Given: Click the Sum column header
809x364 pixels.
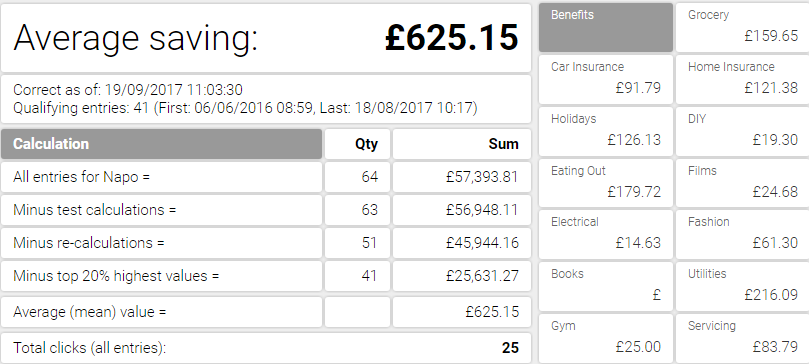Looking at the screenshot, I should [462, 144].
